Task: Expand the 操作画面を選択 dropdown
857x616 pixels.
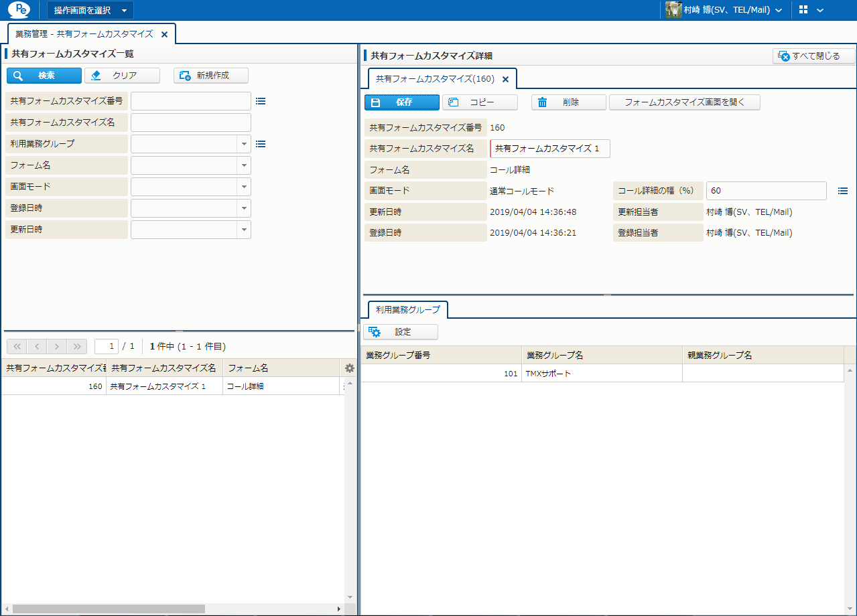Action: point(90,10)
